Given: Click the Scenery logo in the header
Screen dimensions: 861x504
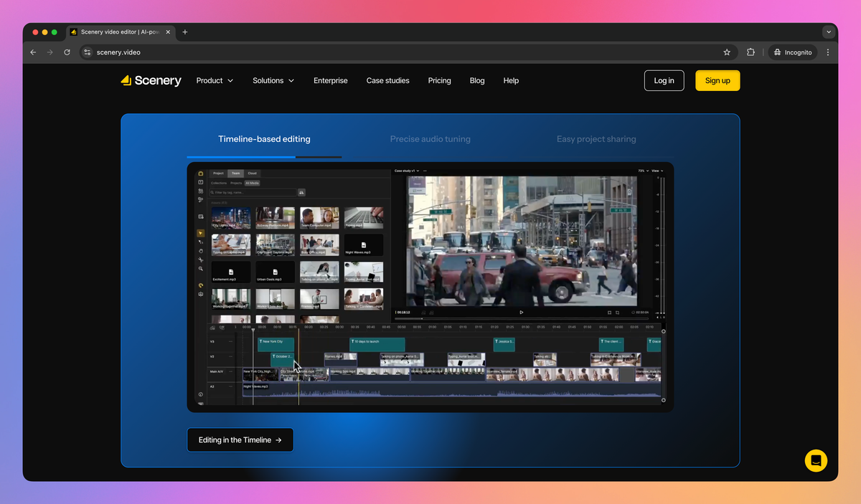Looking at the screenshot, I should coord(151,80).
